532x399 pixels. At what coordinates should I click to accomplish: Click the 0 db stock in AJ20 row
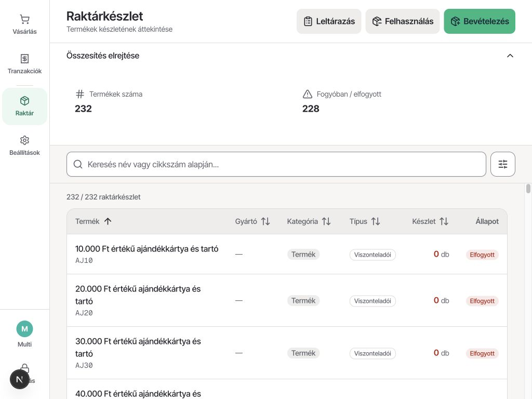click(441, 301)
